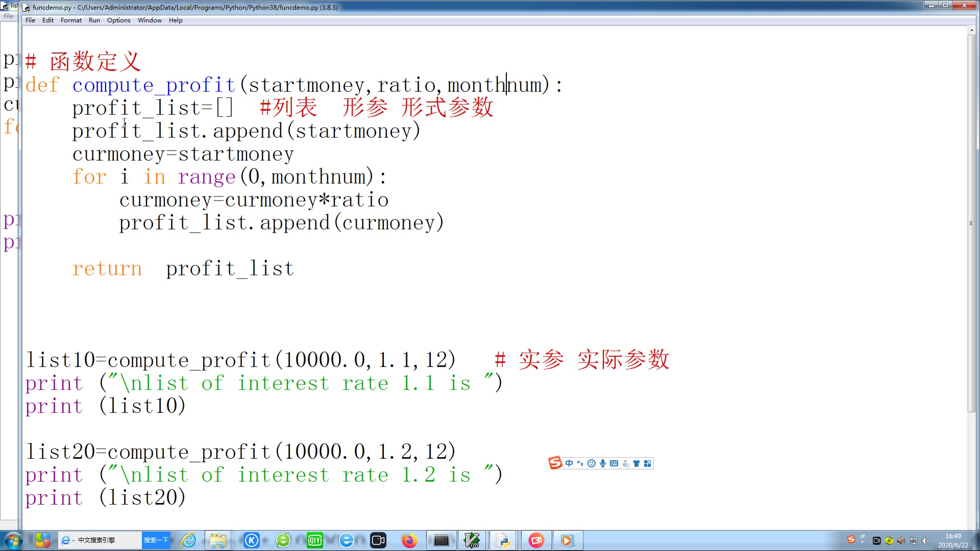Launch Vim from the taskbar
980x551 pixels.
472,540
